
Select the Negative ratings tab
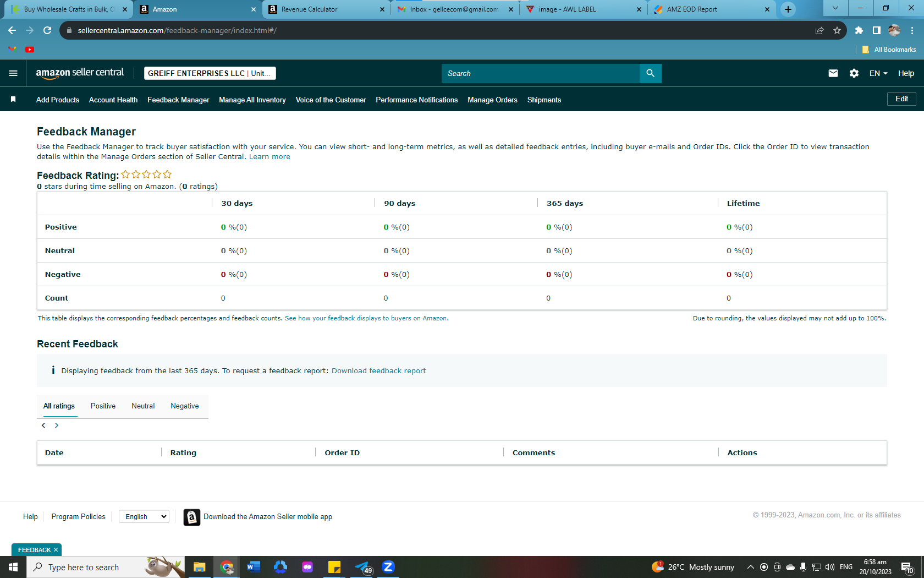pos(185,406)
